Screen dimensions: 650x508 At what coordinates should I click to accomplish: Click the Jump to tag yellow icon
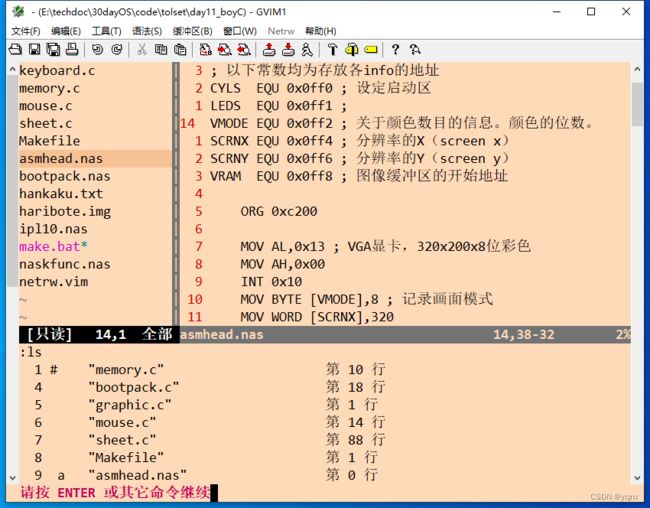pos(371,49)
